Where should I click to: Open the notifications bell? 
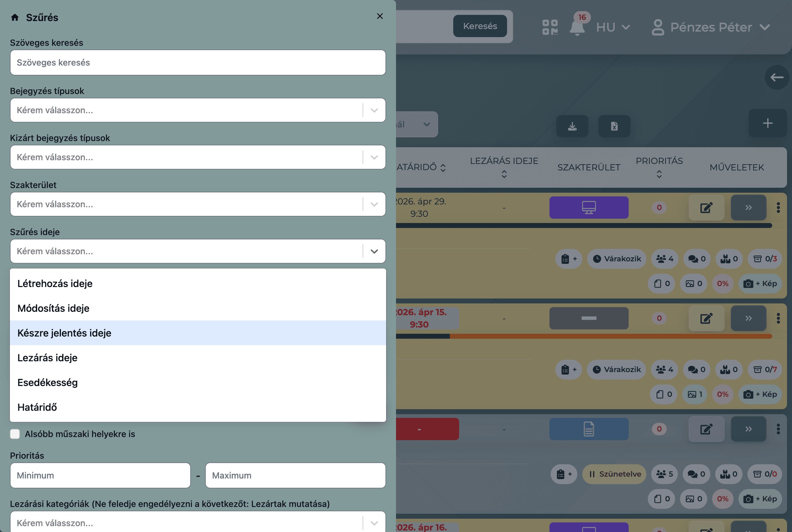click(x=577, y=28)
